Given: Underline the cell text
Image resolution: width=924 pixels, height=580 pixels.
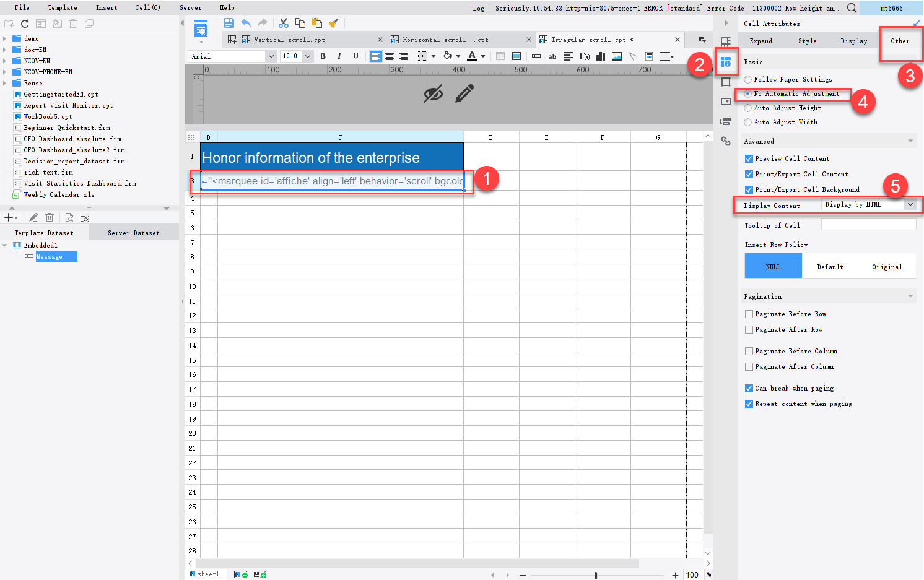Looking at the screenshot, I should (355, 56).
